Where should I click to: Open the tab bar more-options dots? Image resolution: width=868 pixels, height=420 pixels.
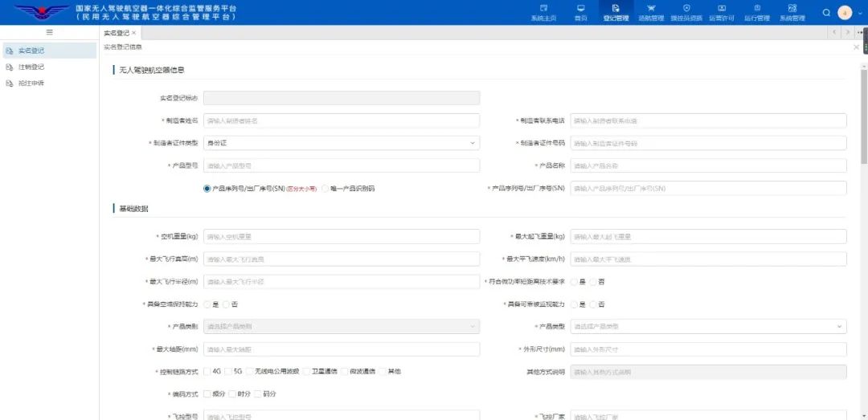[x=859, y=33]
